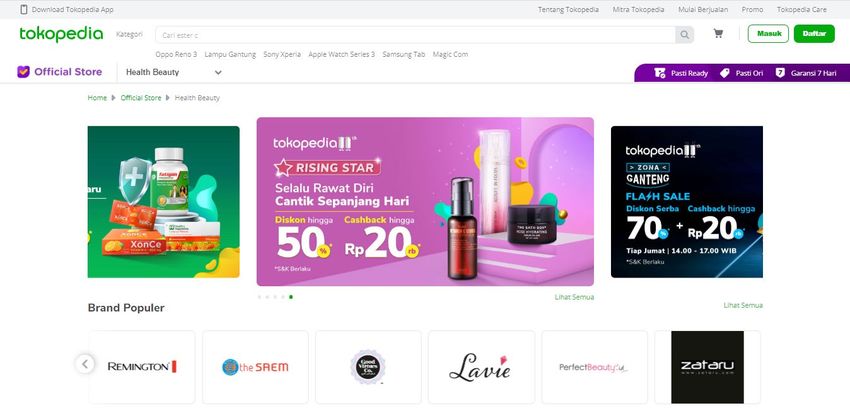Select the active green carousel dot
850x413 pixels.
291,297
